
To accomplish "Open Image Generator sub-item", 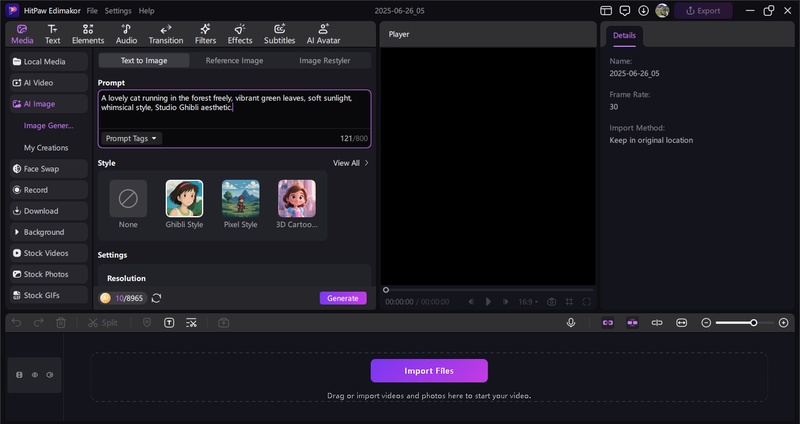I will tap(48, 126).
